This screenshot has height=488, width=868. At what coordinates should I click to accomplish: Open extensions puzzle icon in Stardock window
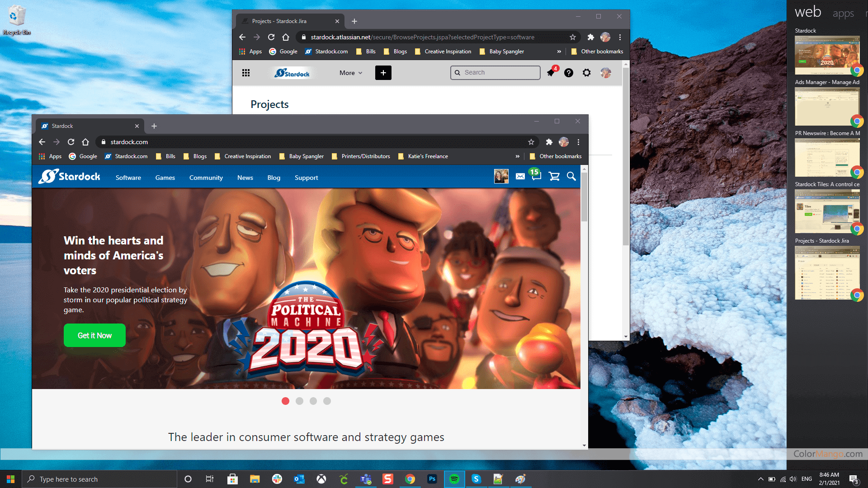(549, 142)
